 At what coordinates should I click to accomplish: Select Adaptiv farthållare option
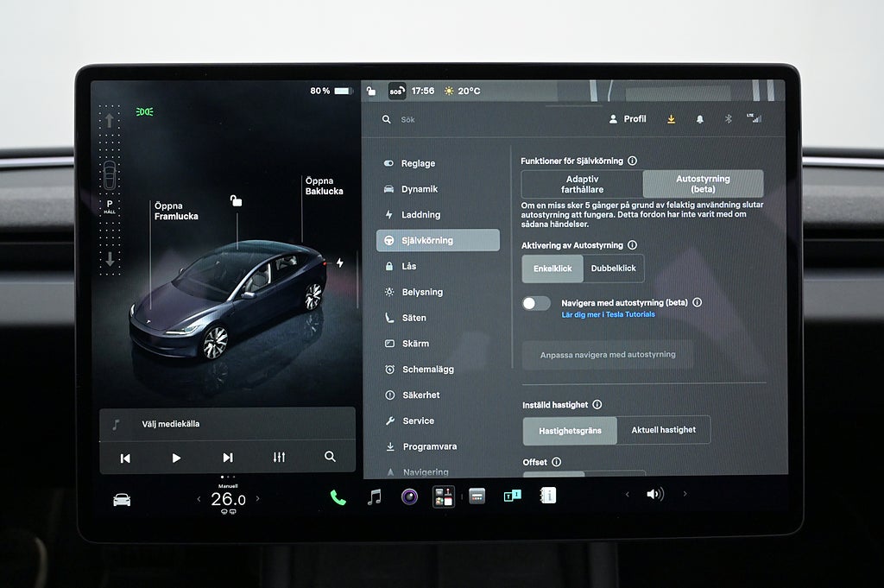coord(583,185)
